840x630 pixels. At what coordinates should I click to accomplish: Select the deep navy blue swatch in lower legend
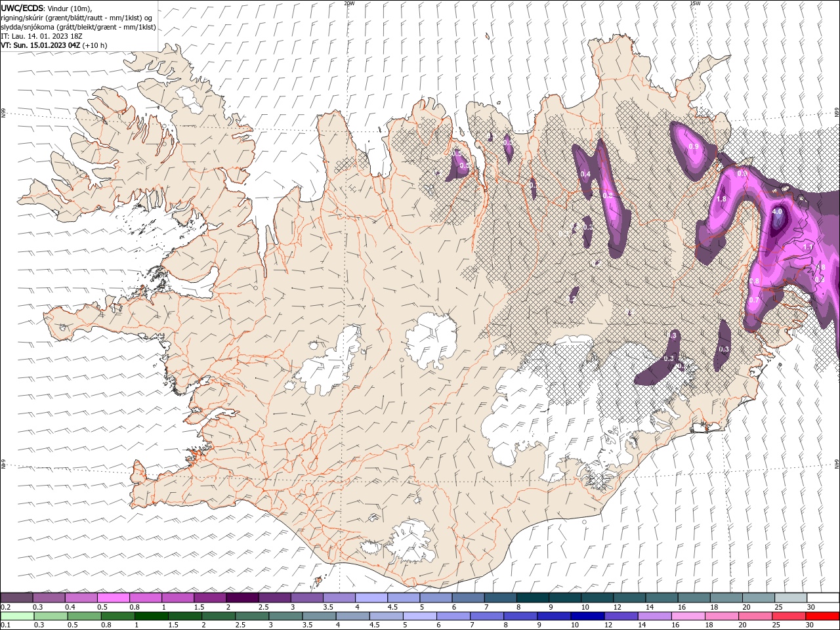(586, 616)
